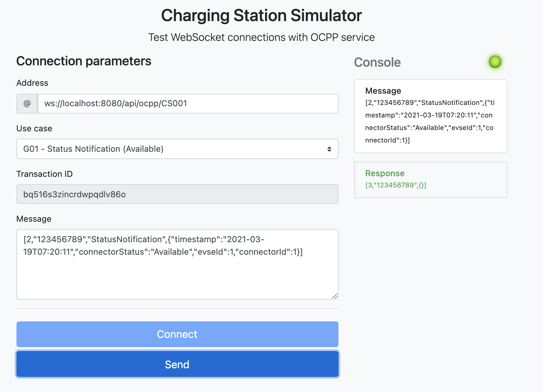Focus the WebSocket address input field

(187, 104)
